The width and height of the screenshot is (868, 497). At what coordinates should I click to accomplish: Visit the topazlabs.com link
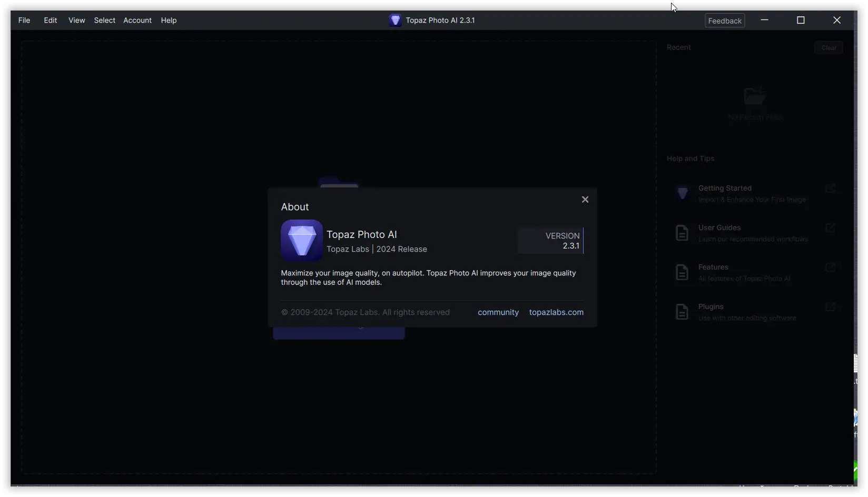tap(556, 312)
